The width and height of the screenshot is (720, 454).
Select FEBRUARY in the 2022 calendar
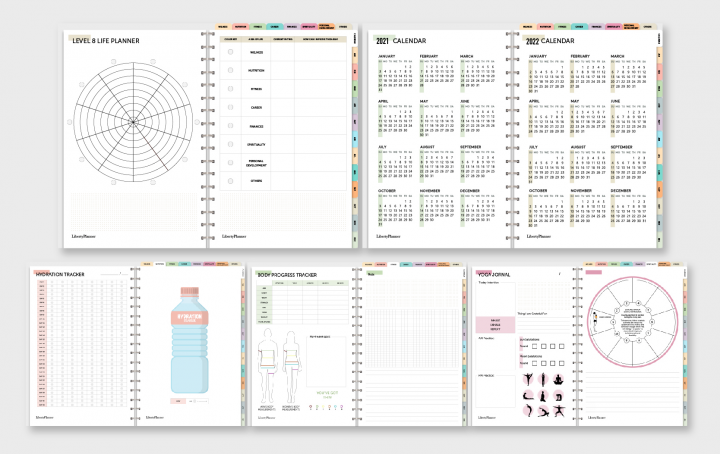pos(580,56)
